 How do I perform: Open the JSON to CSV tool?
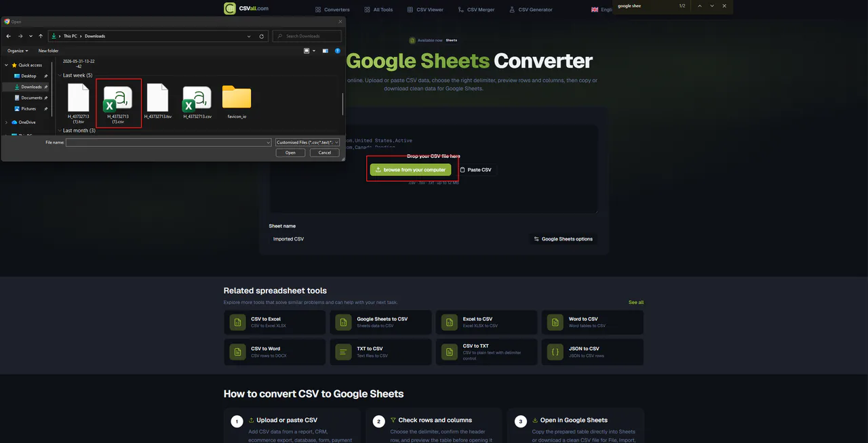(592, 352)
